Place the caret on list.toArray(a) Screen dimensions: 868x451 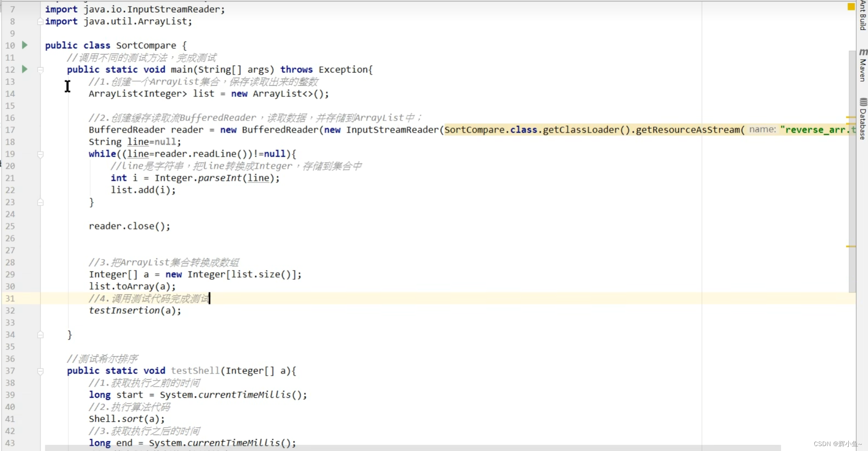(x=132, y=286)
